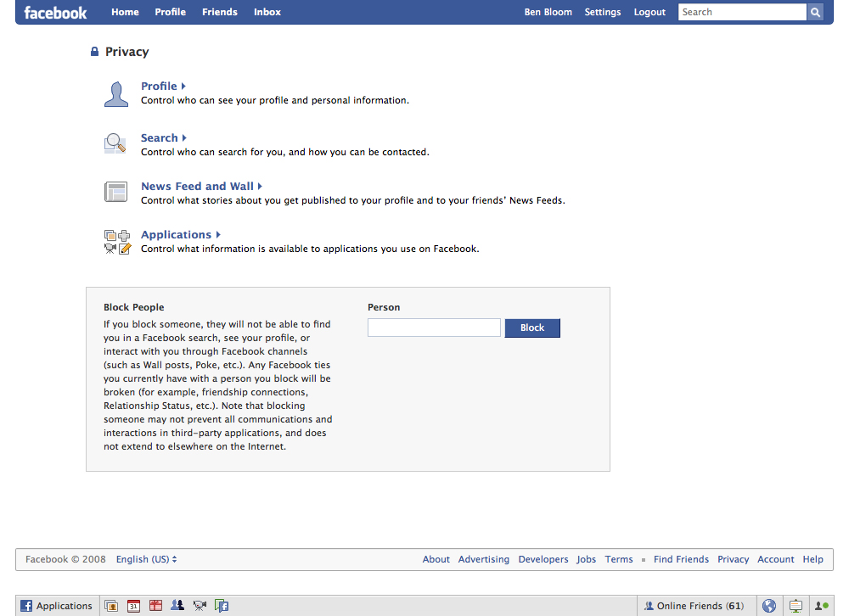Click the globe notifications icon
849x616 pixels.
769,606
